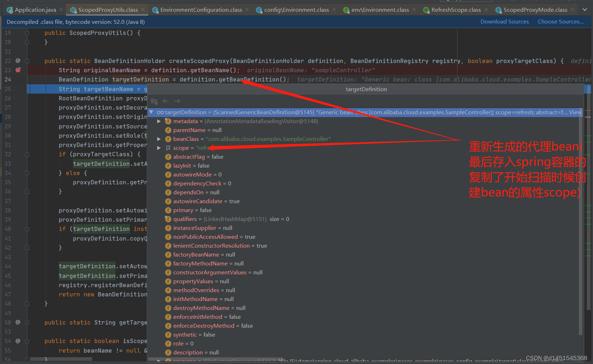Switch to the EnvironmentConfiguration.class tab
593x364 pixels.
point(201,10)
